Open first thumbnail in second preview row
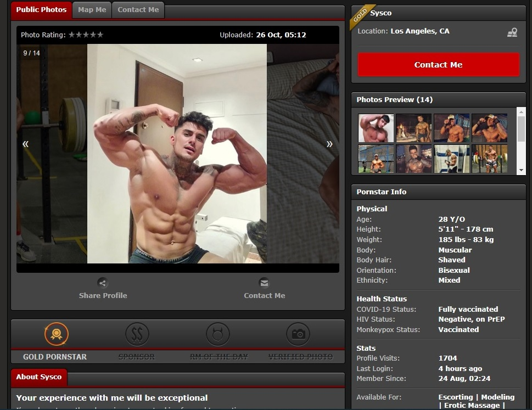Image resolution: width=532 pixels, height=410 pixels. (376, 159)
